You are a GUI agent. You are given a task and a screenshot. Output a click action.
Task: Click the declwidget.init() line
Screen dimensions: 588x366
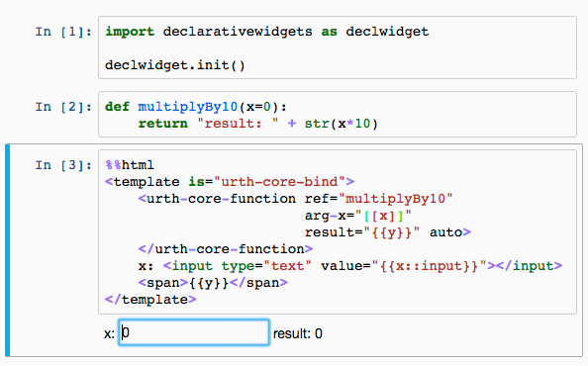tap(175, 65)
